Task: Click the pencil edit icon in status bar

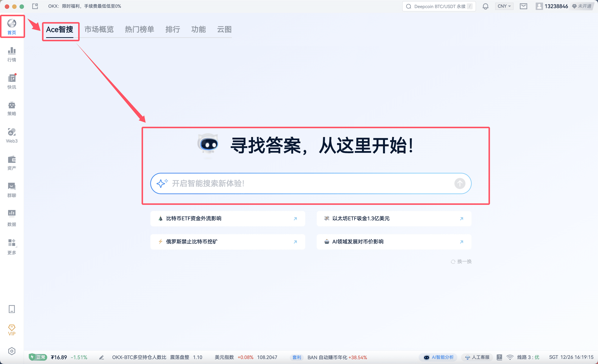Action: (102, 357)
